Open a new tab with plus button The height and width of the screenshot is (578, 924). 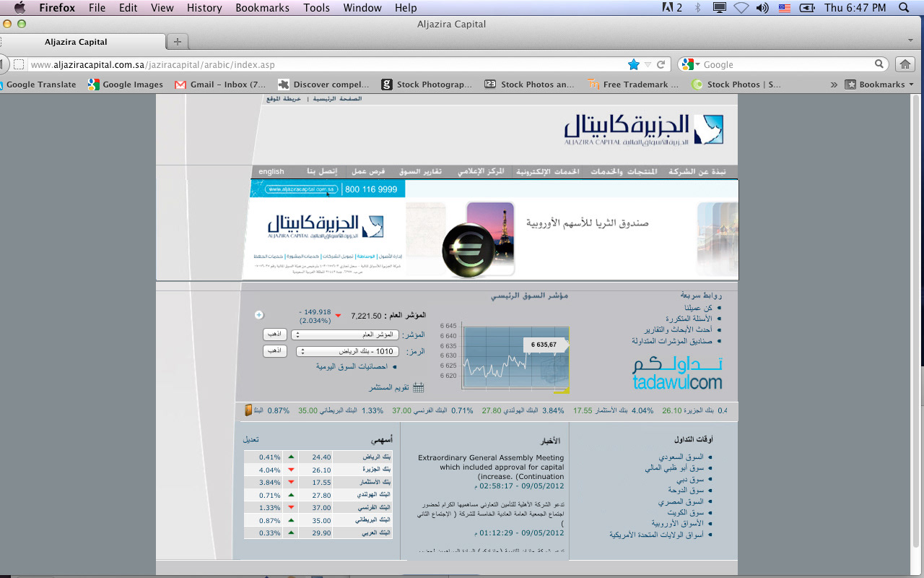coord(178,41)
